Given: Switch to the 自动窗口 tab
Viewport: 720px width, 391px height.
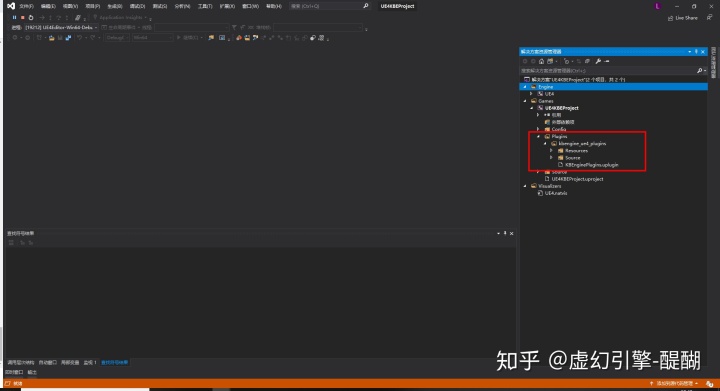Looking at the screenshot, I should pyautogui.click(x=48, y=363).
